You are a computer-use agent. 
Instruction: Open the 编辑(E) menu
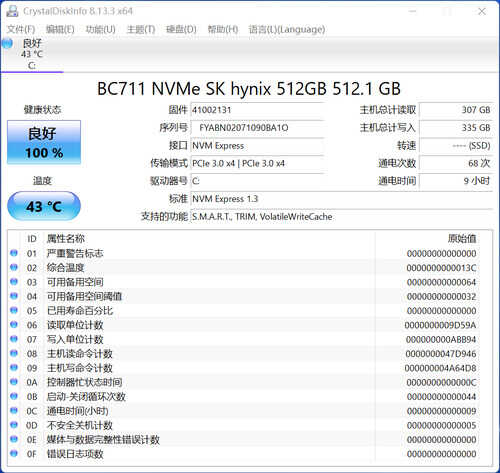coord(60,29)
